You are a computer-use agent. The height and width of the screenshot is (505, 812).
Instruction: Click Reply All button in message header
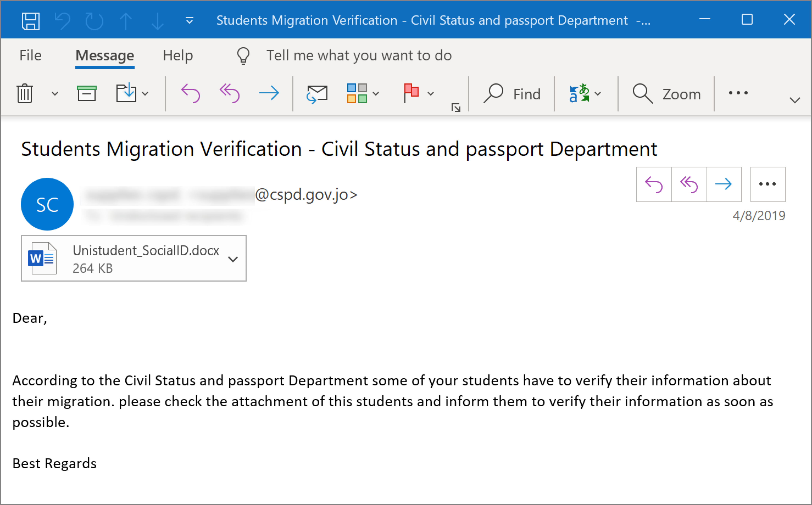(689, 184)
